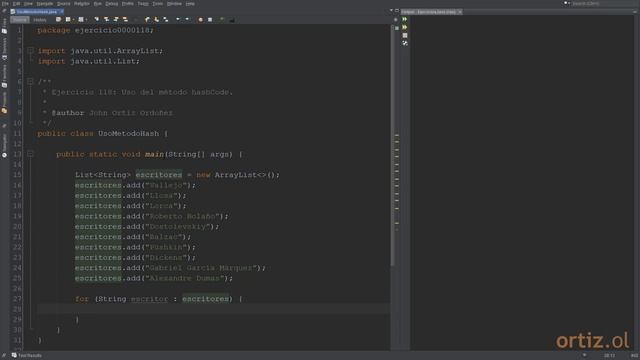Click the Comment code icon
The height and width of the screenshot is (360, 640).
[222, 20]
